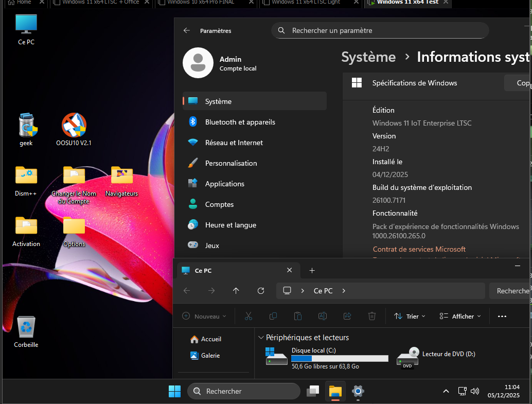
Task: Select Personnalisation in Settings sidebar
Action: pos(231,163)
